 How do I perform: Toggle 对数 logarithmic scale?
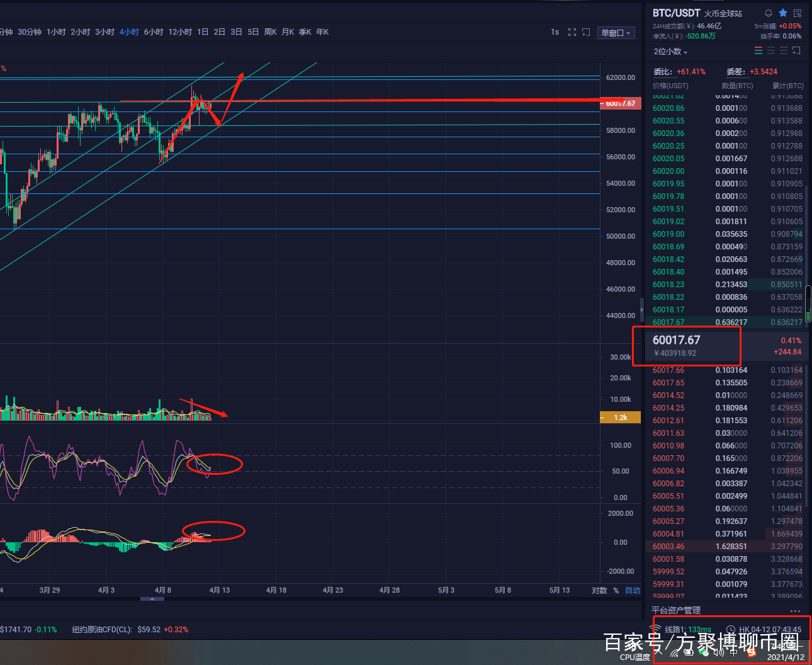click(x=599, y=591)
